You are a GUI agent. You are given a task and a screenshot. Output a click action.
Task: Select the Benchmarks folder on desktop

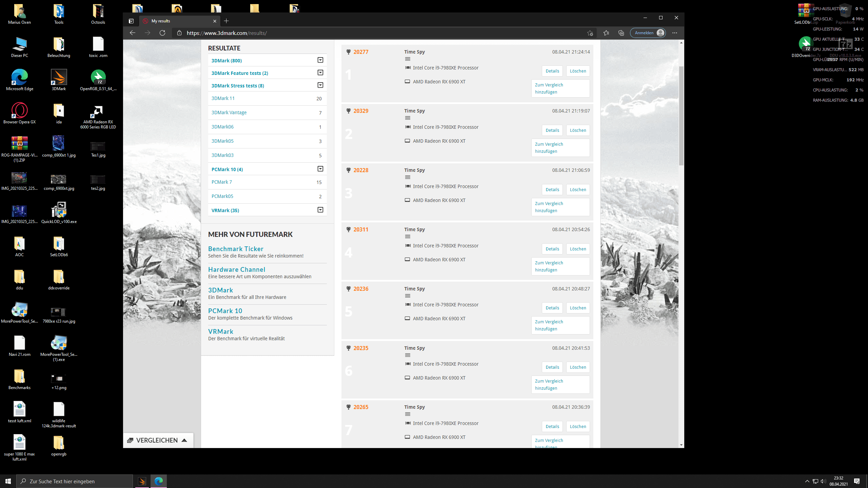20,379
